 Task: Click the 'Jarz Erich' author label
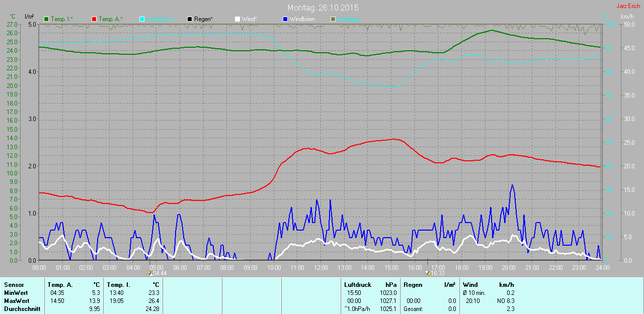(628, 6)
